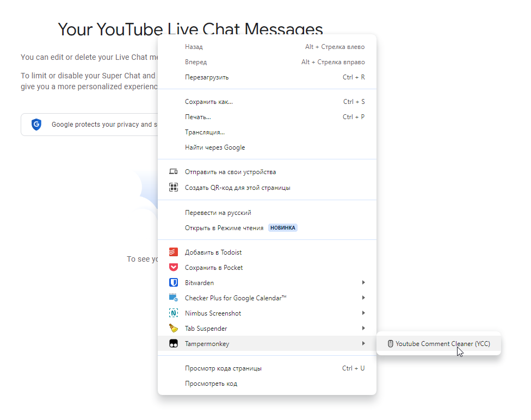Open the Tab Suspender menu entry

267,329
